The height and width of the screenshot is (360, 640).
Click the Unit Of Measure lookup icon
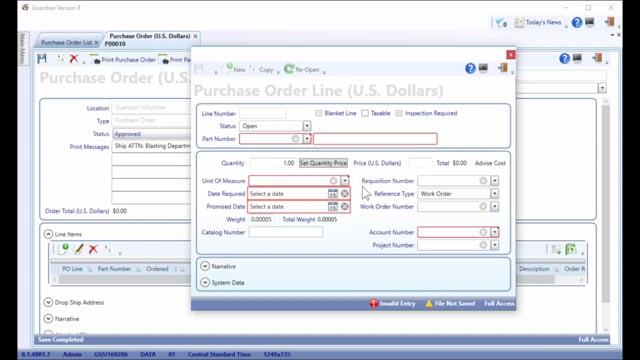[x=333, y=180]
